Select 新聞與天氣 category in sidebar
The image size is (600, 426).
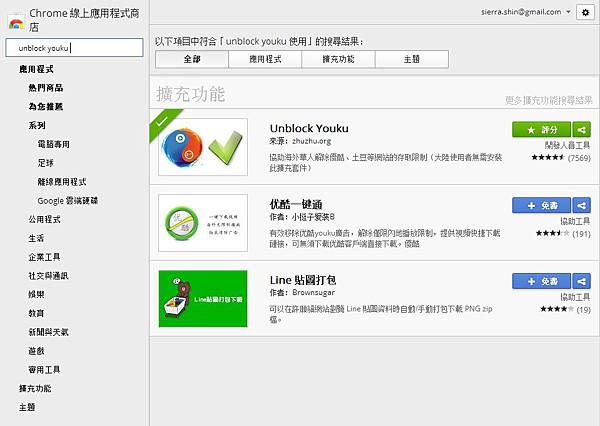coord(49,332)
